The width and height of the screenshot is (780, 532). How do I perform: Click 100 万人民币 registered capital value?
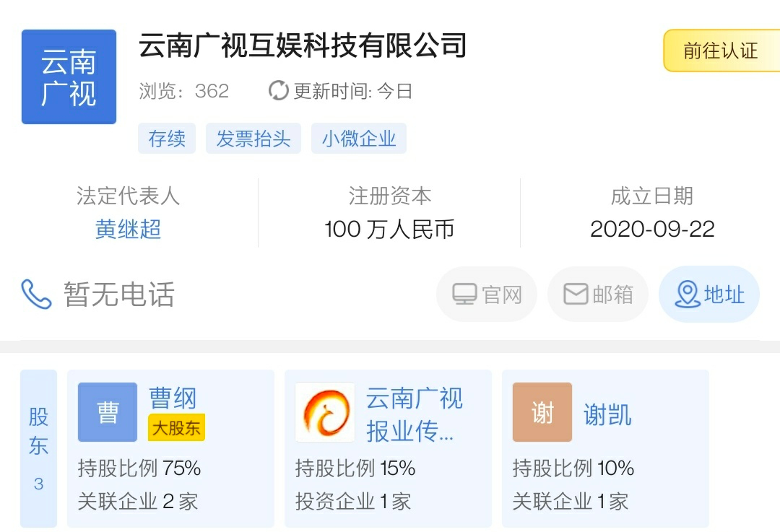coord(389,230)
